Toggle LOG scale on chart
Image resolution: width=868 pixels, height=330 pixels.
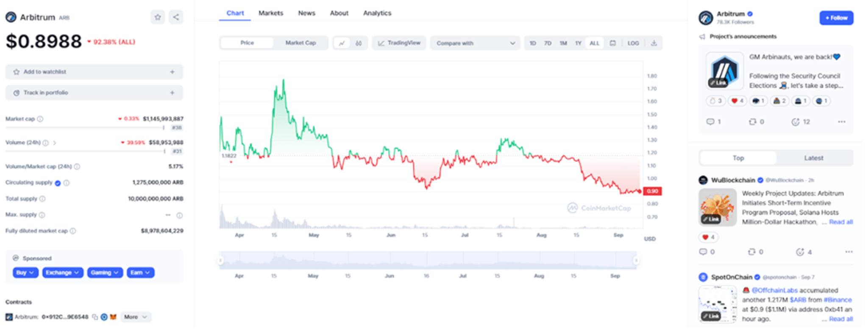(x=633, y=43)
